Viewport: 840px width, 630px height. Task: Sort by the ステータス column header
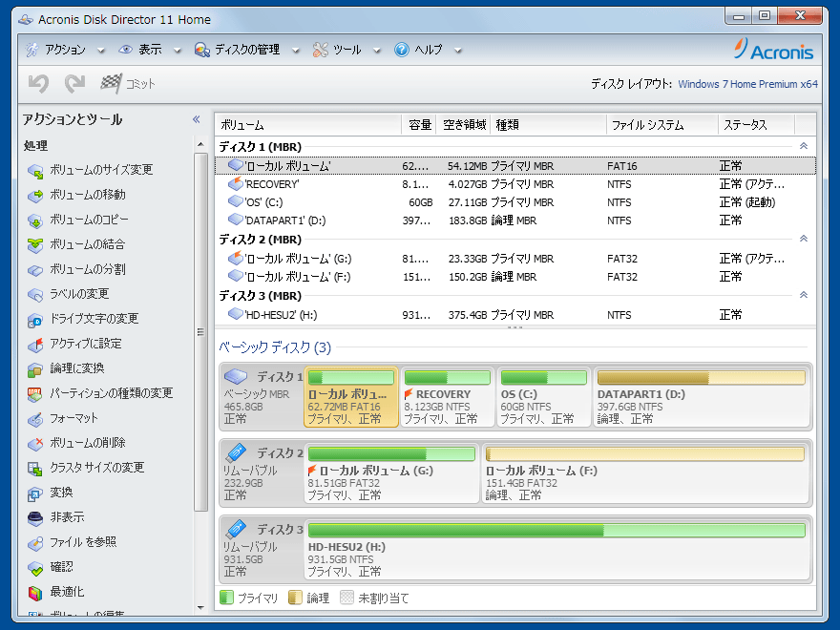coord(756,125)
